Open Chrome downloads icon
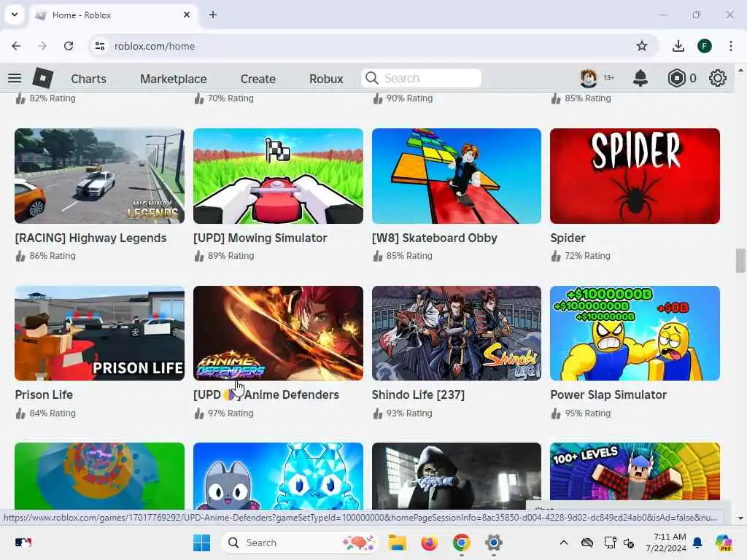747x560 pixels. coord(678,46)
